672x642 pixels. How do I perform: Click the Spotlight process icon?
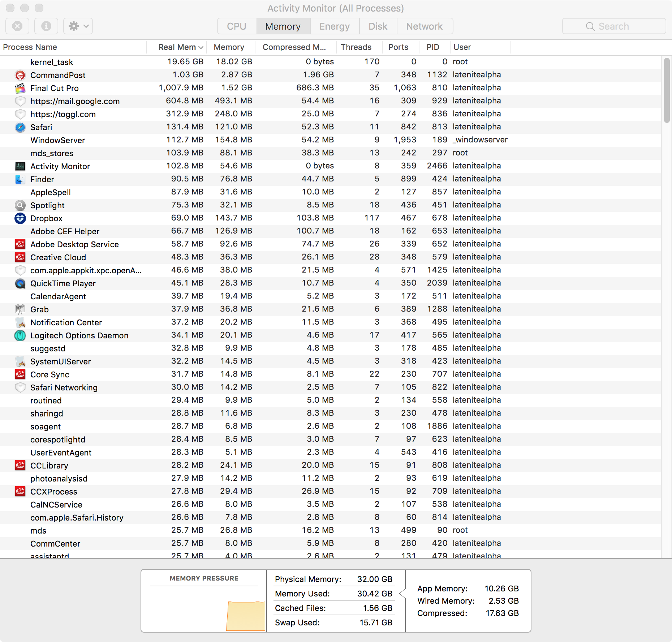click(x=20, y=205)
